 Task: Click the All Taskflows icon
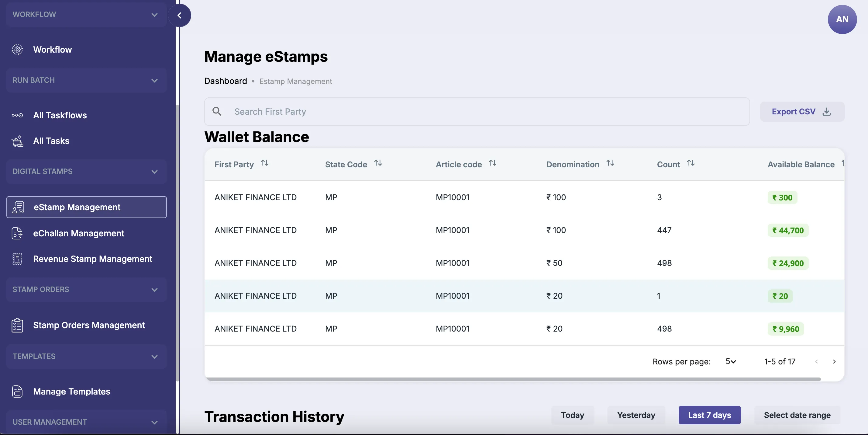(17, 115)
